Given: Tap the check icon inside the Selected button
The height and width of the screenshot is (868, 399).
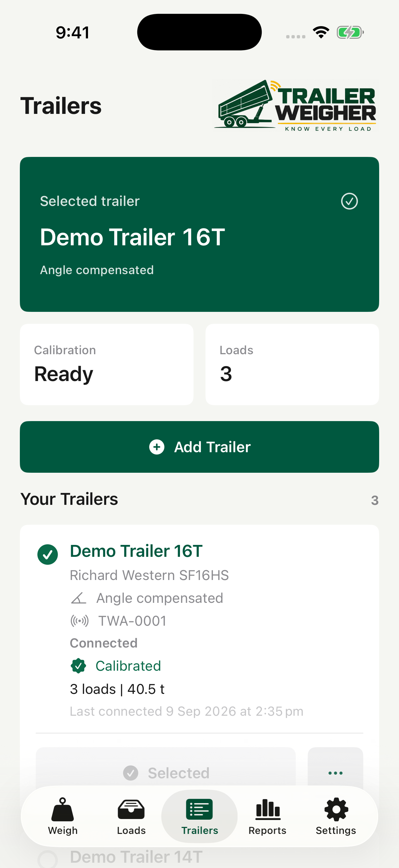Looking at the screenshot, I should tap(131, 773).
